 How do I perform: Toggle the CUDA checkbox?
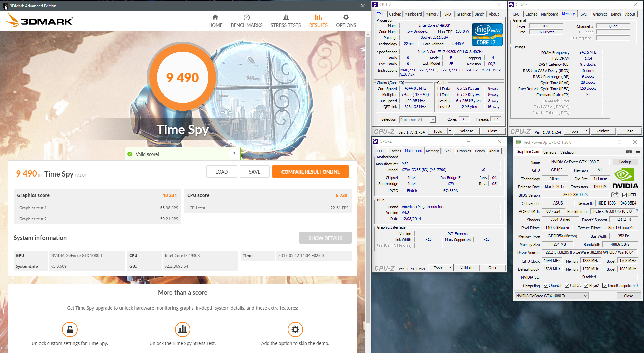(567, 286)
